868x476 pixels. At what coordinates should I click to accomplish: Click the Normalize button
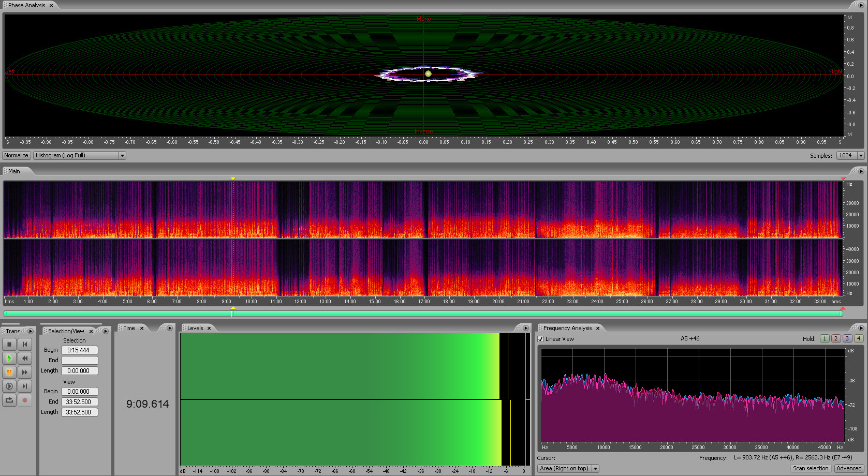[16, 155]
